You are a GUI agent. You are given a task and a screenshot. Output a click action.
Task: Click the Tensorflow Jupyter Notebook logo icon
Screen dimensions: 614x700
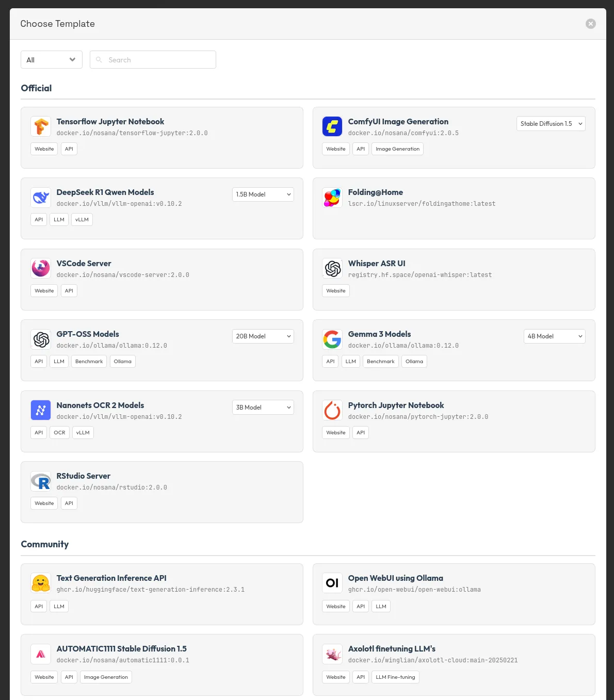41,126
